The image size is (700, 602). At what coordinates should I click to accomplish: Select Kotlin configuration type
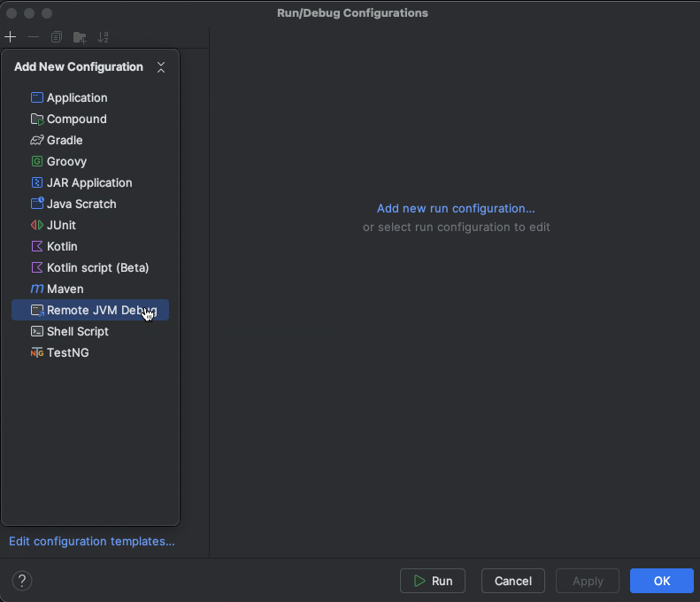90,246
